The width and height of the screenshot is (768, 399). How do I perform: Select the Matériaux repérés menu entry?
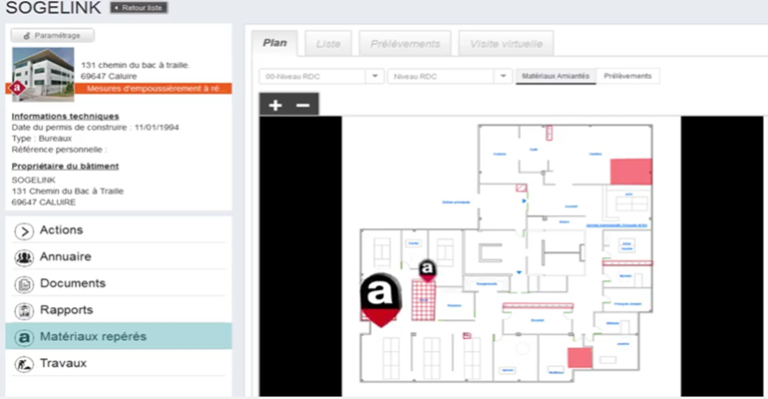click(118, 336)
